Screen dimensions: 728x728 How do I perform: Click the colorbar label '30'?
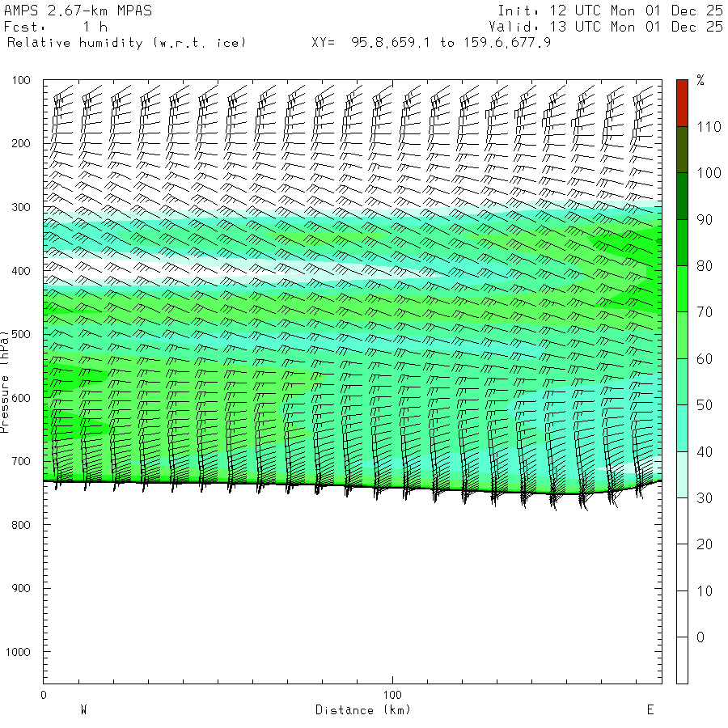pos(705,498)
